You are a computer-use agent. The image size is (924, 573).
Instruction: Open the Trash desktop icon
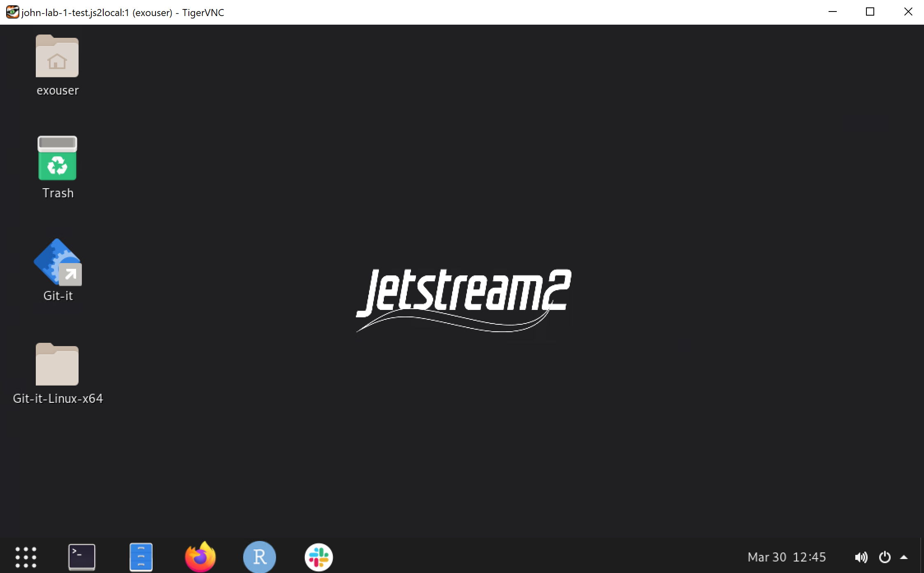click(x=57, y=158)
